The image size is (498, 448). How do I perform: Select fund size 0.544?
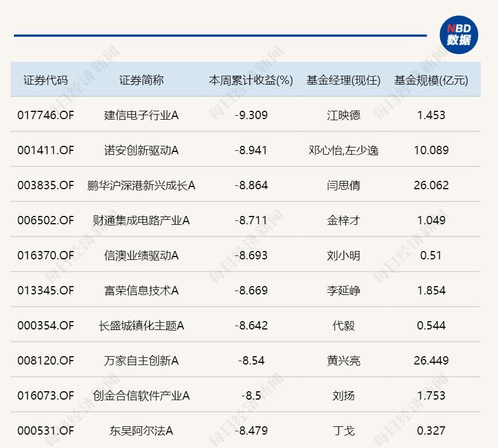tap(431, 326)
